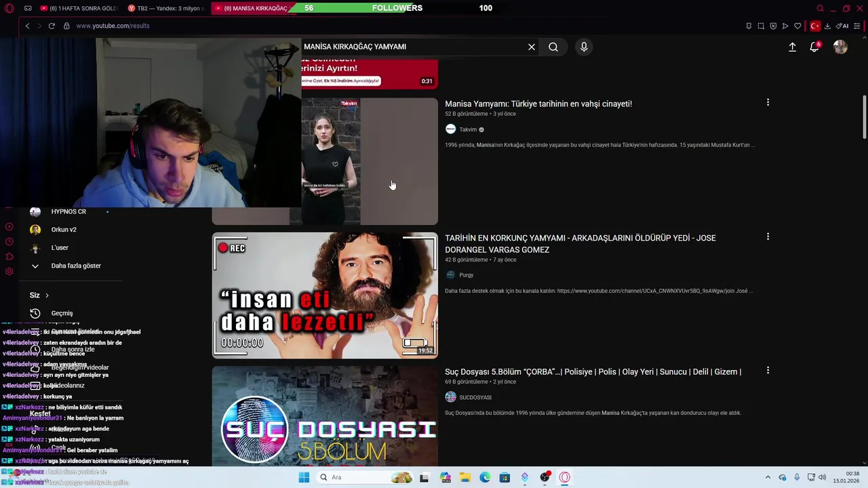Open Geçmiş (history) in the sidebar

click(62, 313)
